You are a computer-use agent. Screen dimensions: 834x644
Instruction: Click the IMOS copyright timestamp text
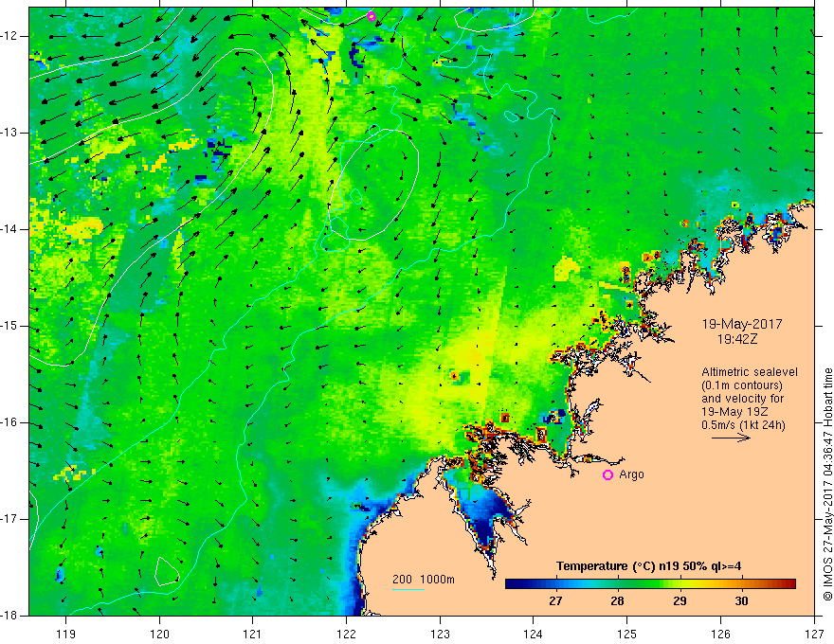pos(827,484)
